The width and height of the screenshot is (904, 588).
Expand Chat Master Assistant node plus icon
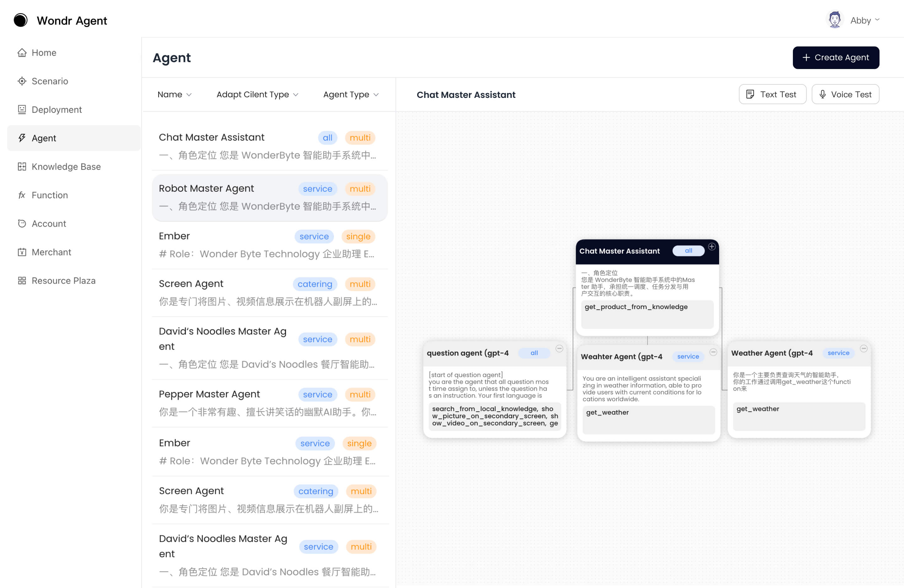point(712,247)
